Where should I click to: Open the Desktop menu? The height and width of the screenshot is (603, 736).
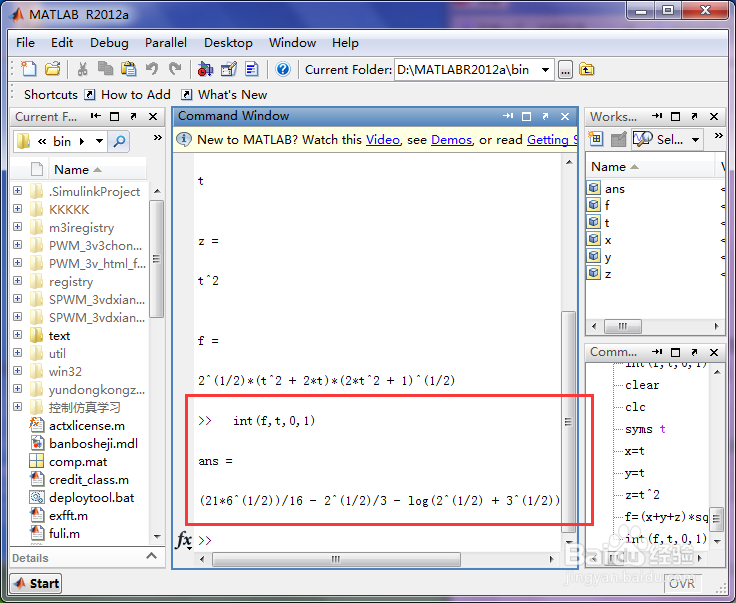(x=228, y=43)
